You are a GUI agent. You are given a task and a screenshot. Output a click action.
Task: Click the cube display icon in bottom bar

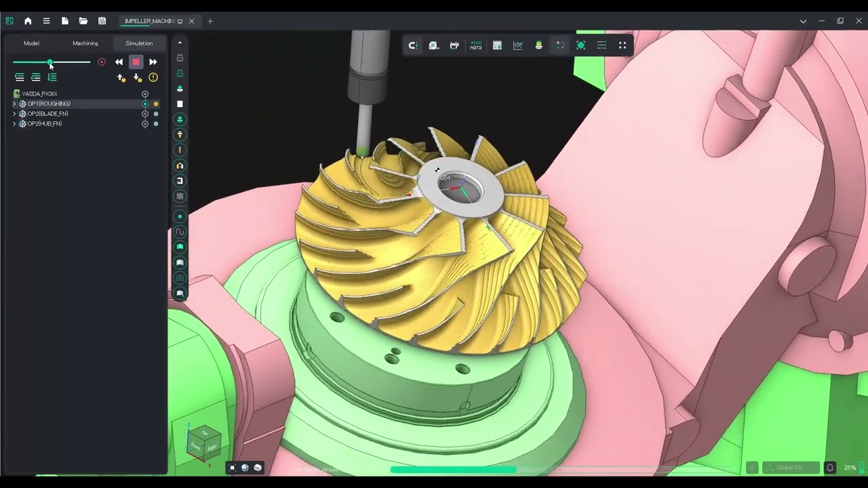pos(258,468)
